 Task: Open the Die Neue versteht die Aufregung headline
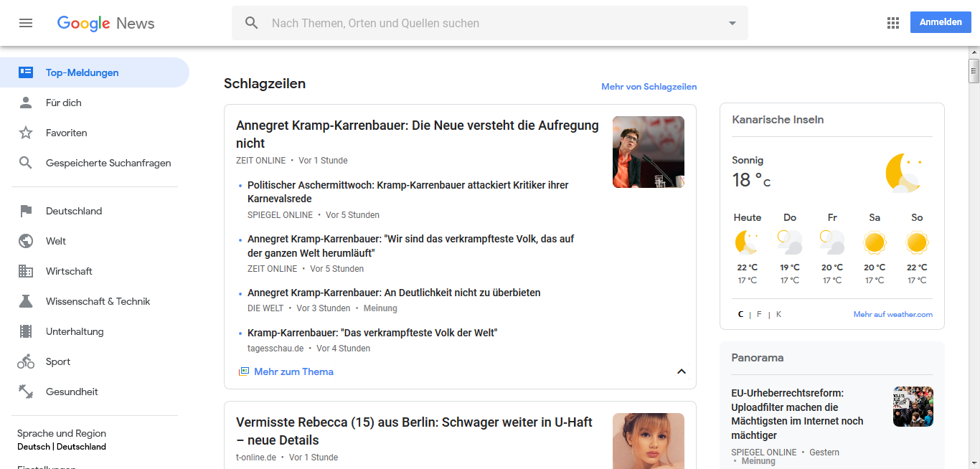coord(418,134)
